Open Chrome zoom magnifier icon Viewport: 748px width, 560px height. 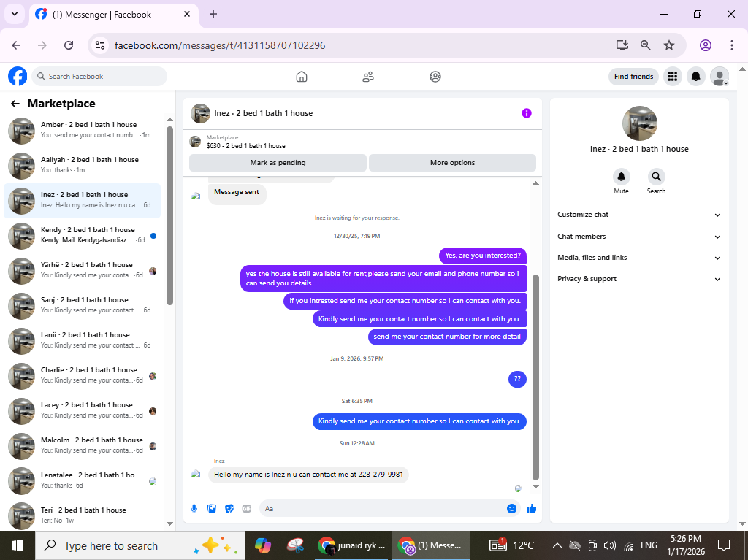(646, 45)
